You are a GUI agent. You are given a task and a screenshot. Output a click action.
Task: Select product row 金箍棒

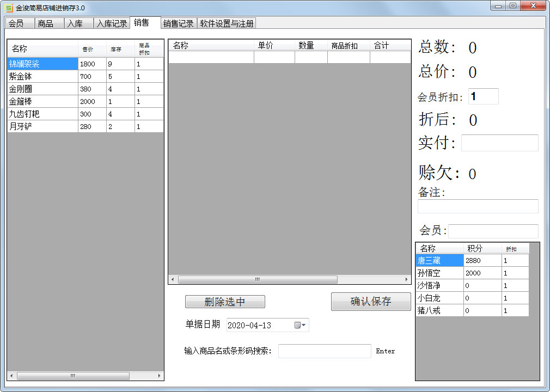coord(85,101)
